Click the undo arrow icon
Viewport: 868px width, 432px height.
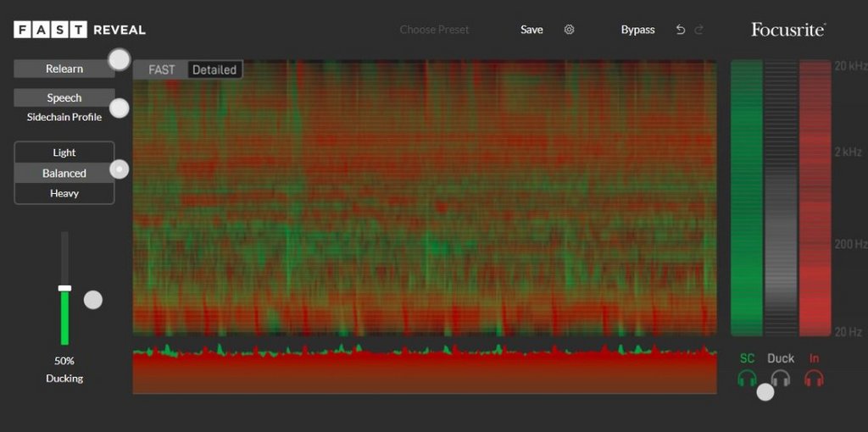point(681,30)
